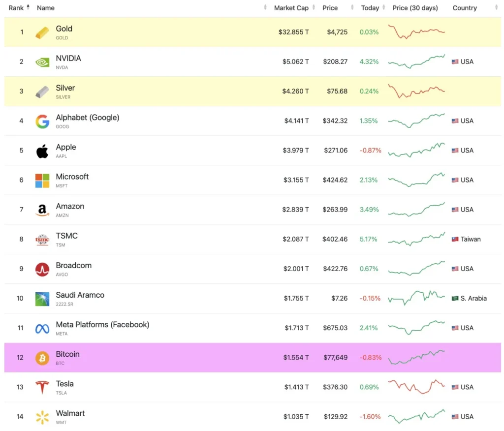
Task: Click Tesla 30-day price chart
Action: point(416,387)
